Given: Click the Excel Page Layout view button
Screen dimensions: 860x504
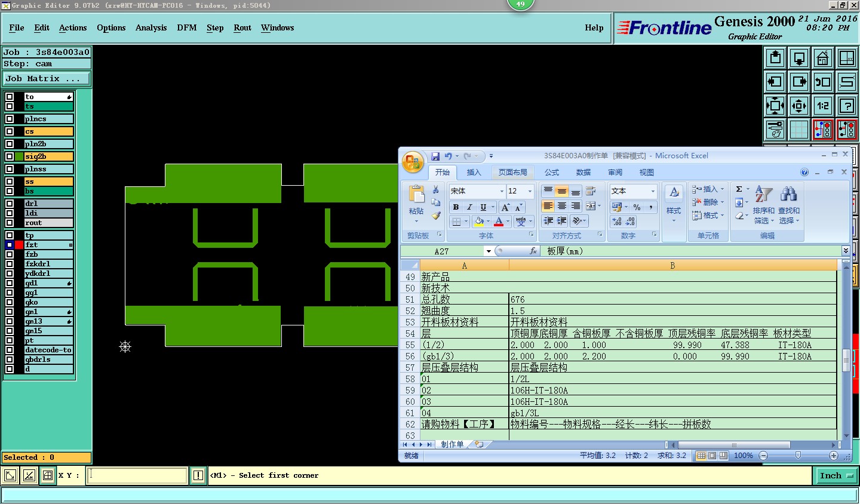Looking at the screenshot, I should tap(712, 456).
